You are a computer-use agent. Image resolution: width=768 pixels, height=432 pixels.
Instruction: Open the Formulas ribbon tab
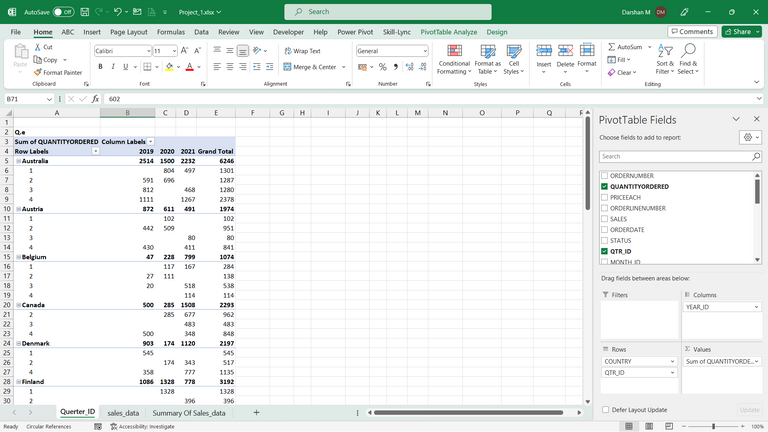tap(170, 32)
